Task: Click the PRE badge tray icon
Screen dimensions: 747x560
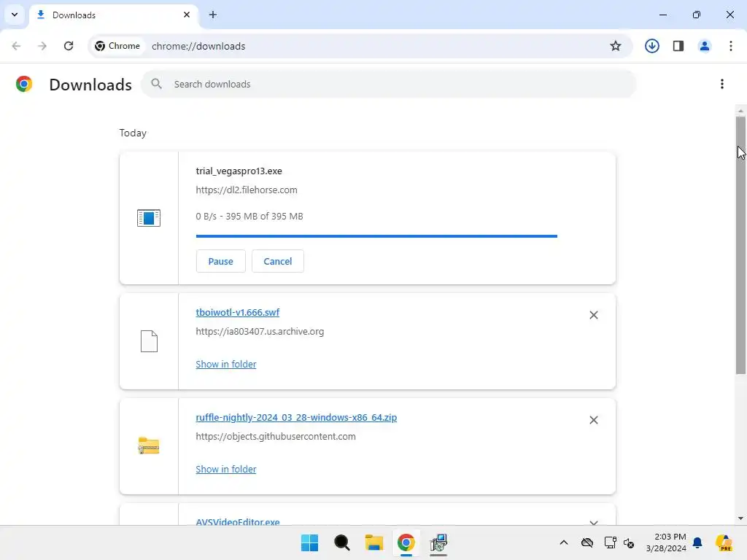Action: (724, 542)
